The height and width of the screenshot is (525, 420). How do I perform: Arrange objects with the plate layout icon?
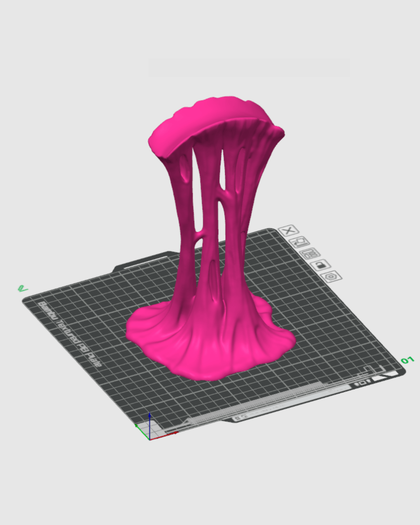310,254
